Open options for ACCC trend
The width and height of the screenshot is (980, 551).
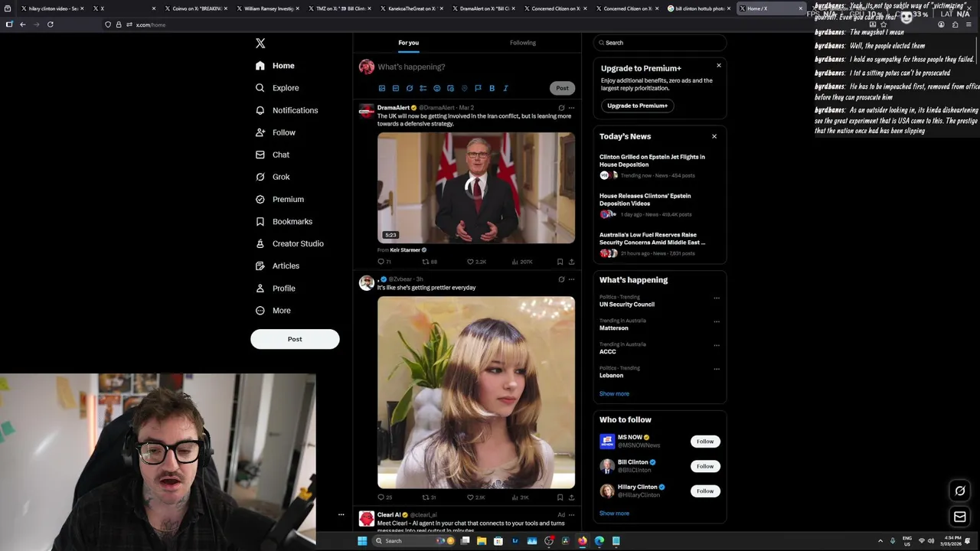[717, 345]
